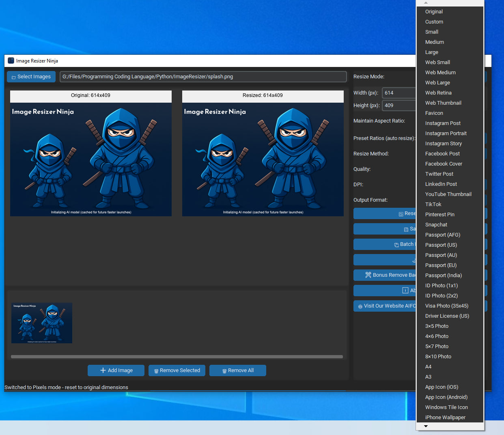
Task: Choose the Passport (US) preset
Action: pos(450,245)
